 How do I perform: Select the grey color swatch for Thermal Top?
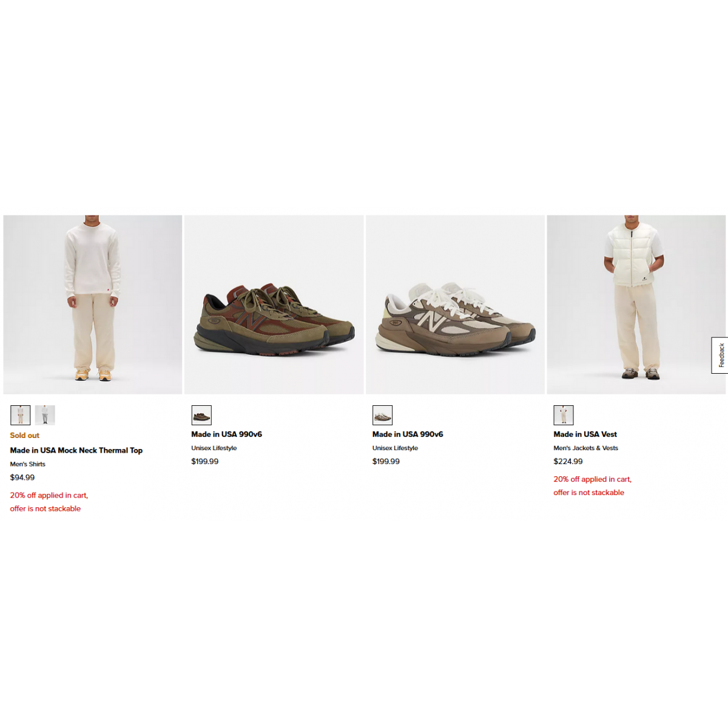(x=45, y=415)
